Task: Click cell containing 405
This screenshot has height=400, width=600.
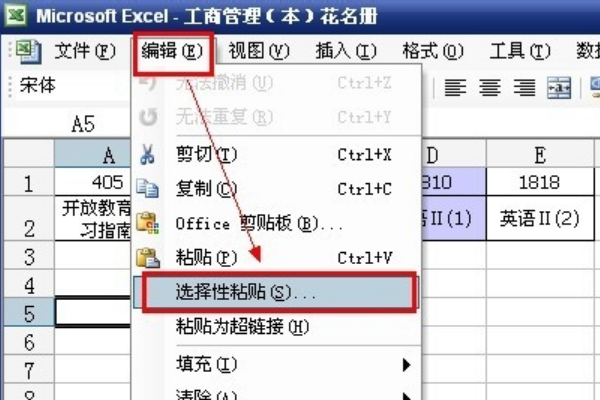Action: click(93, 182)
